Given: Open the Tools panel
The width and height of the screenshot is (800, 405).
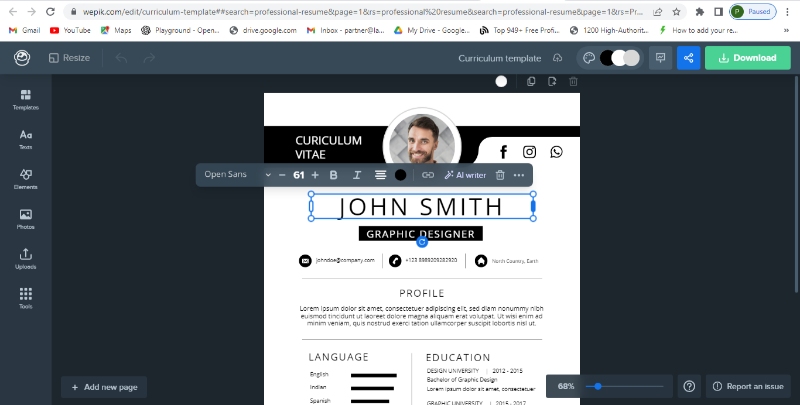Looking at the screenshot, I should pyautogui.click(x=25, y=297).
